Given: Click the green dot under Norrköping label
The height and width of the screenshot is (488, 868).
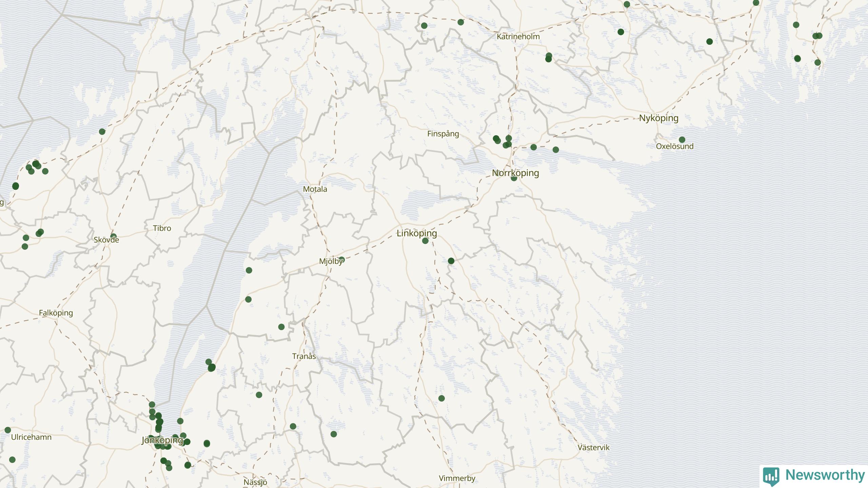Looking at the screenshot, I should (x=514, y=178).
